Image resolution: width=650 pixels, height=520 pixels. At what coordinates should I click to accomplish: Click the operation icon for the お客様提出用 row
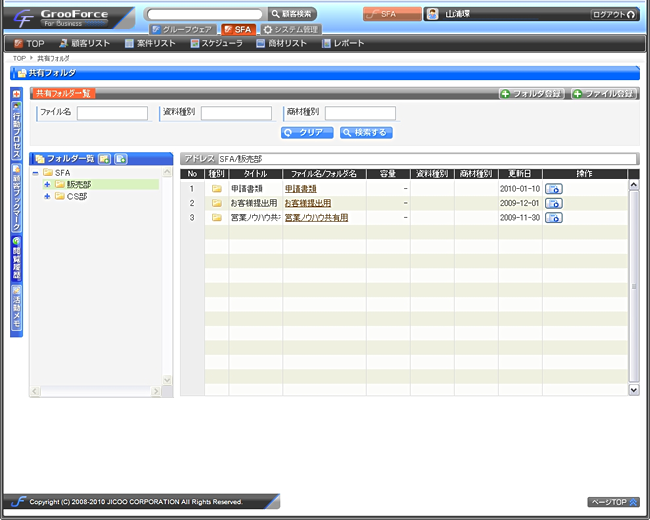(553, 203)
